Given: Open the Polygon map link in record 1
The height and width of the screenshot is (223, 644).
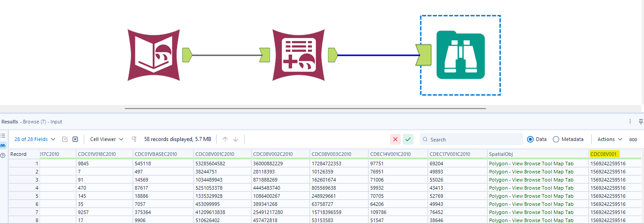Looking at the screenshot, I should pos(531,164).
